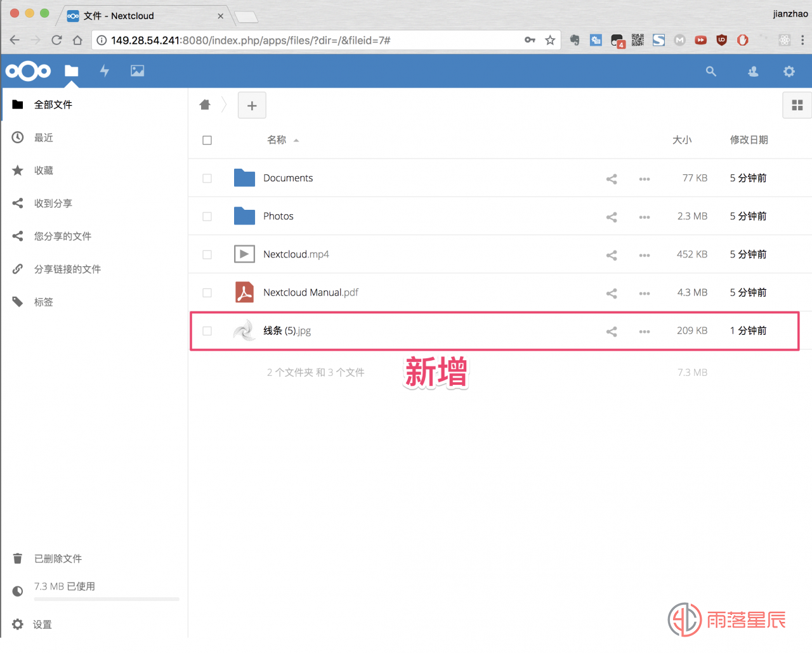This screenshot has width=812, height=653.
Task: Open the Documents folder
Action: pos(288,178)
